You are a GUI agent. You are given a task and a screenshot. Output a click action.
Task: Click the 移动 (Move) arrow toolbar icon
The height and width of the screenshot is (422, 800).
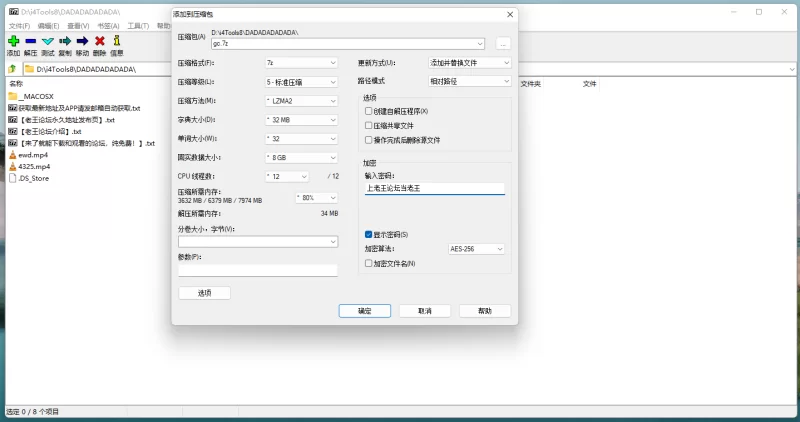click(82, 41)
